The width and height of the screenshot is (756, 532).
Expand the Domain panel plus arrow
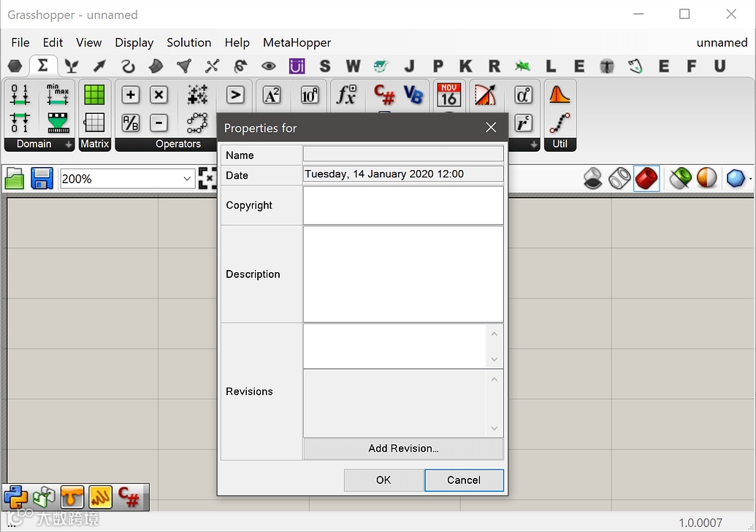tap(69, 144)
